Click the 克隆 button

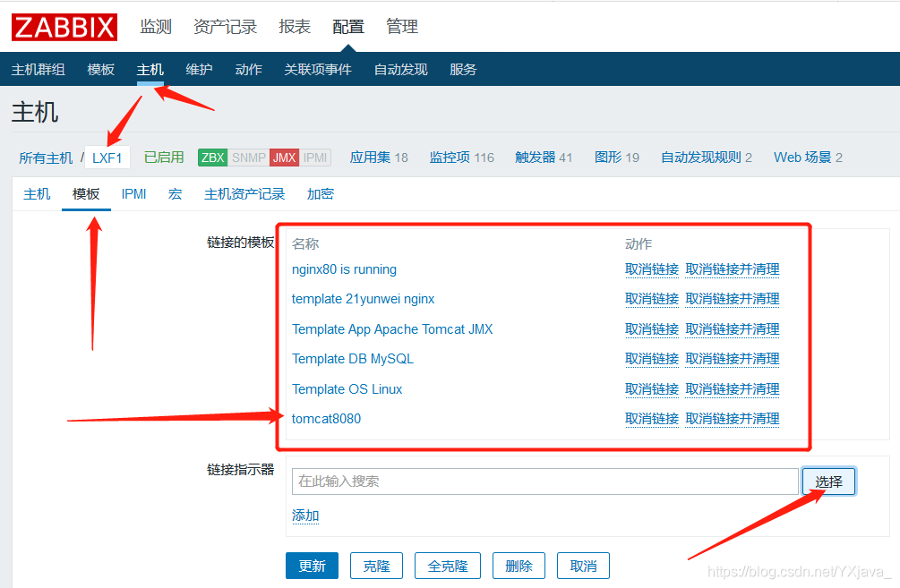pyautogui.click(x=376, y=567)
